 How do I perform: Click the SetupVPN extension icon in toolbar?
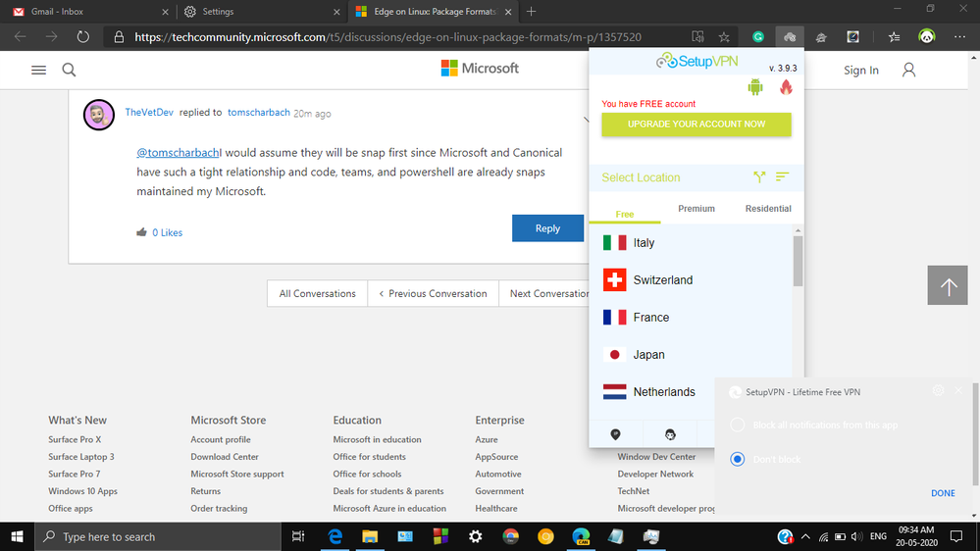coord(790,37)
